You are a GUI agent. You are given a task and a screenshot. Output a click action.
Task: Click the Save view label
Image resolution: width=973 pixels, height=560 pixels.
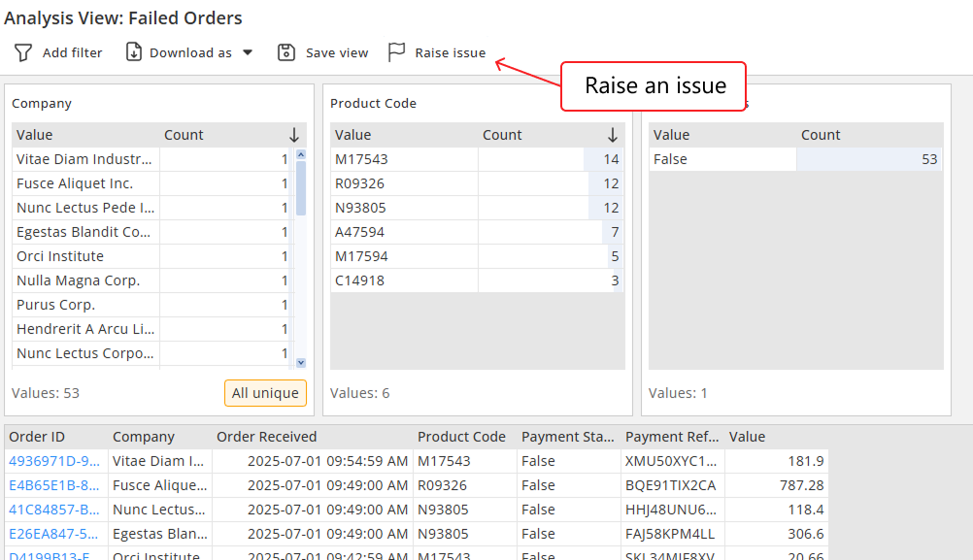(337, 53)
